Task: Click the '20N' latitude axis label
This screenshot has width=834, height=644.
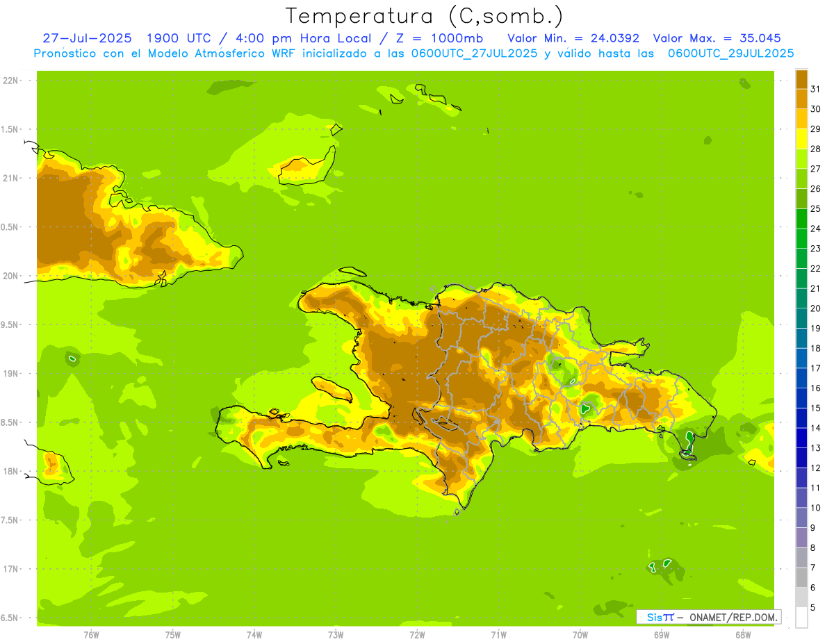Action: click(10, 276)
